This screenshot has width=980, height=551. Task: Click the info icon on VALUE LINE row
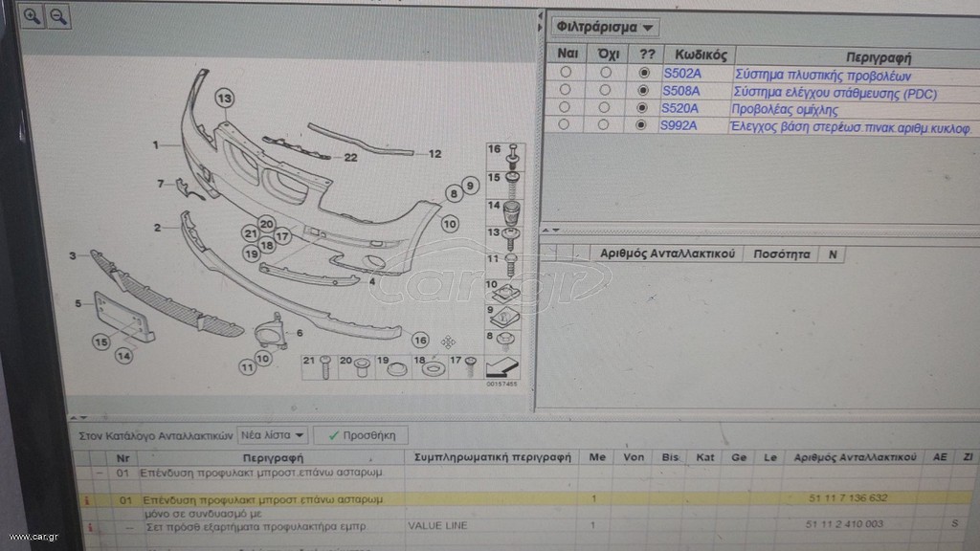point(91,527)
